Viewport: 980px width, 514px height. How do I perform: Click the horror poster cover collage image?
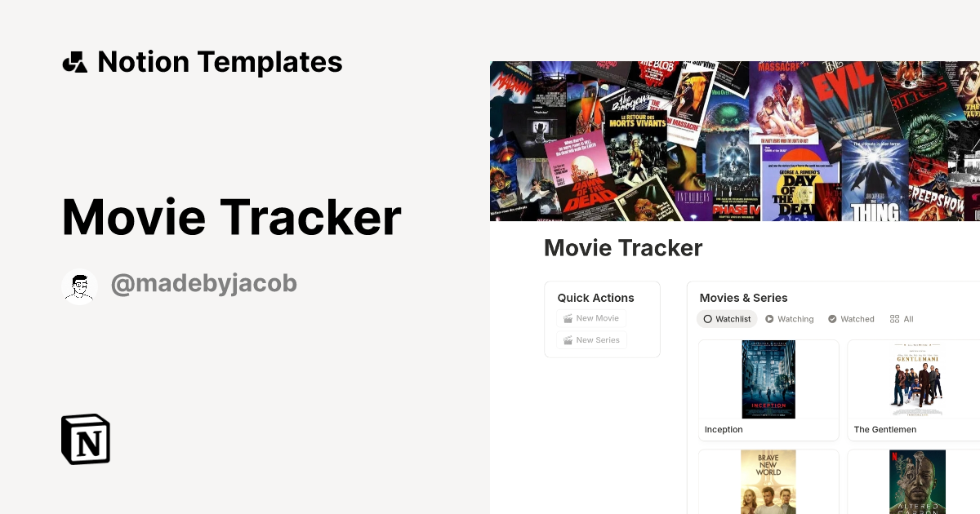pos(735,140)
